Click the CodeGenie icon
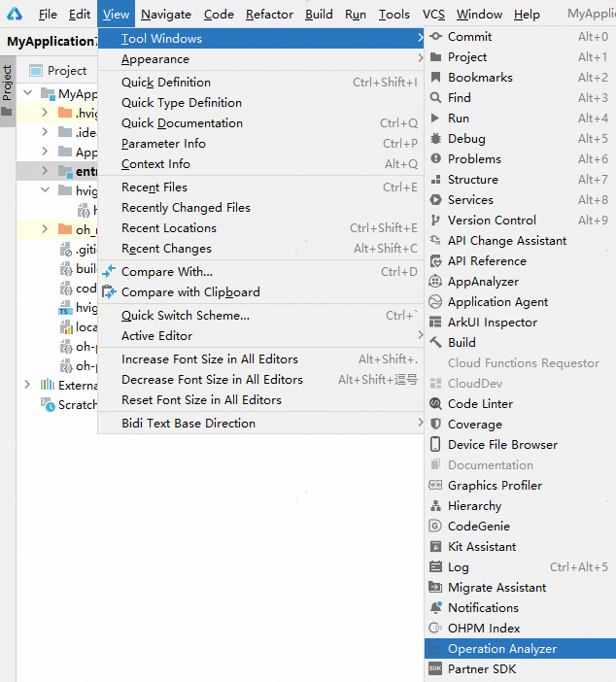616x682 pixels. pyautogui.click(x=435, y=527)
